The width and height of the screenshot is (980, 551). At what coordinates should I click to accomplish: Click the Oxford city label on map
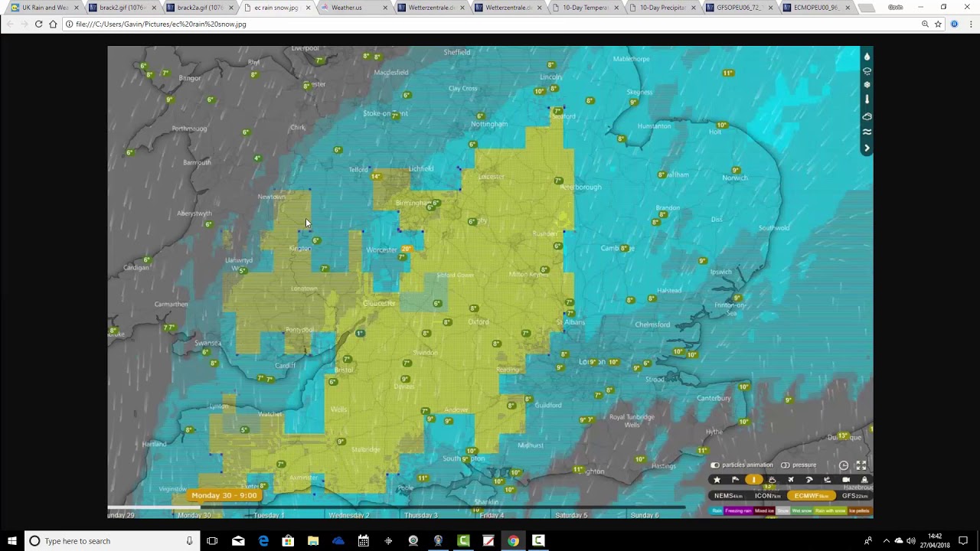click(479, 322)
